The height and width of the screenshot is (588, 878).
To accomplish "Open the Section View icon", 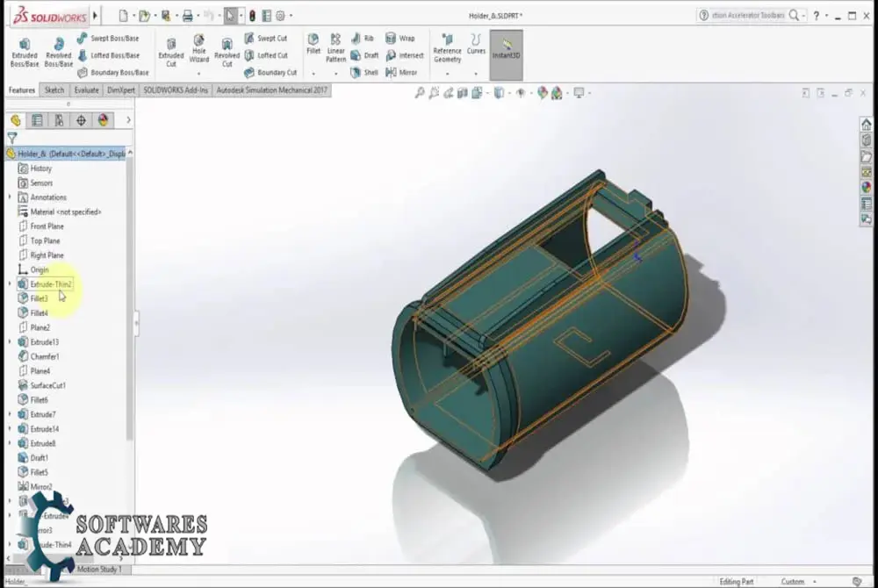I will [463, 93].
